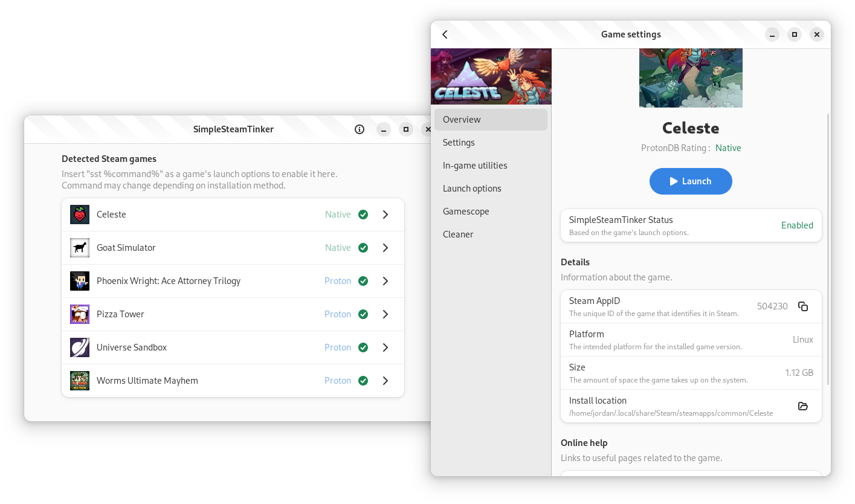Click Worms Ultimate Mayhem's green enabled checkmark
Viewport: 855px width, 504px height.
point(363,381)
